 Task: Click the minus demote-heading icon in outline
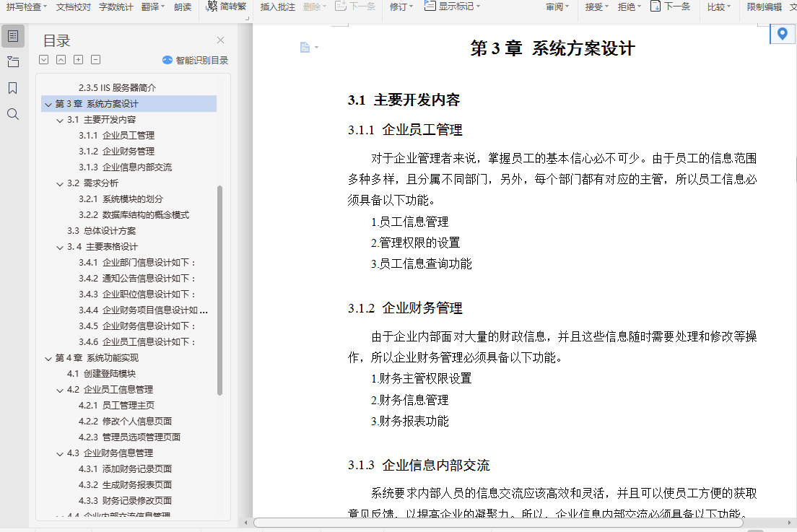pyautogui.click(x=95, y=59)
